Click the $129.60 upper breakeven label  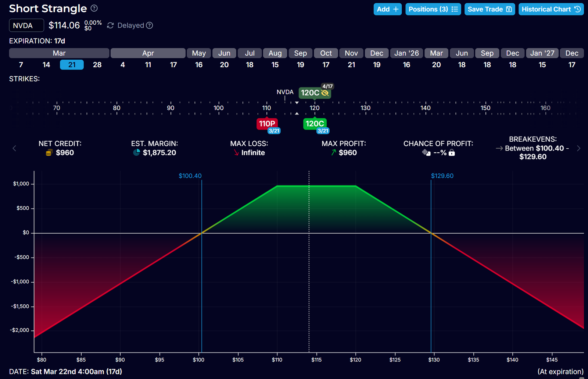click(442, 176)
